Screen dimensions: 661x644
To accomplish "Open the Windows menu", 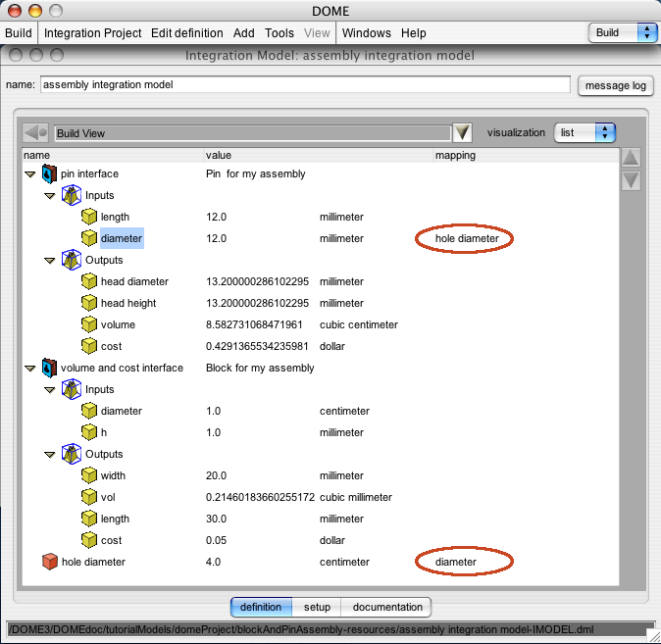I will pos(367,33).
